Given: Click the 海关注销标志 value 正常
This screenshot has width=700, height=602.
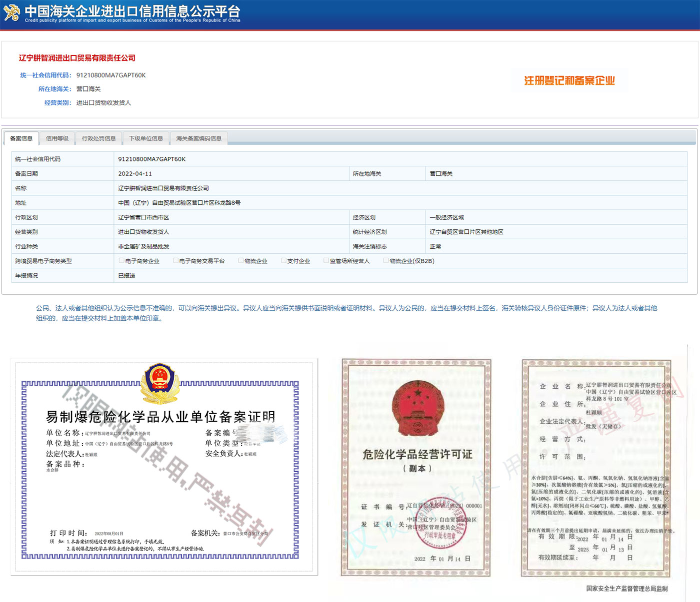Looking at the screenshot, I should point(435,246).
